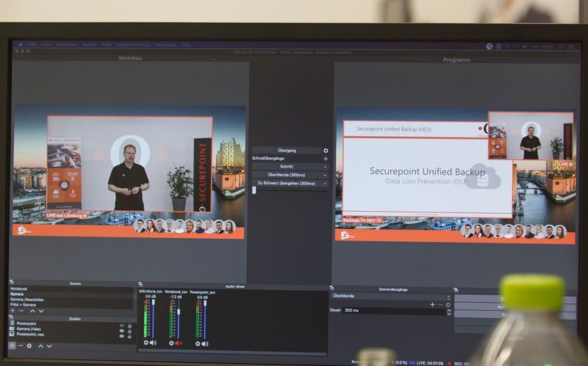This screenshot has width=588, height=366.
Task: Toggle the lock on the Powerpoint source
Action: pos(130,326)
